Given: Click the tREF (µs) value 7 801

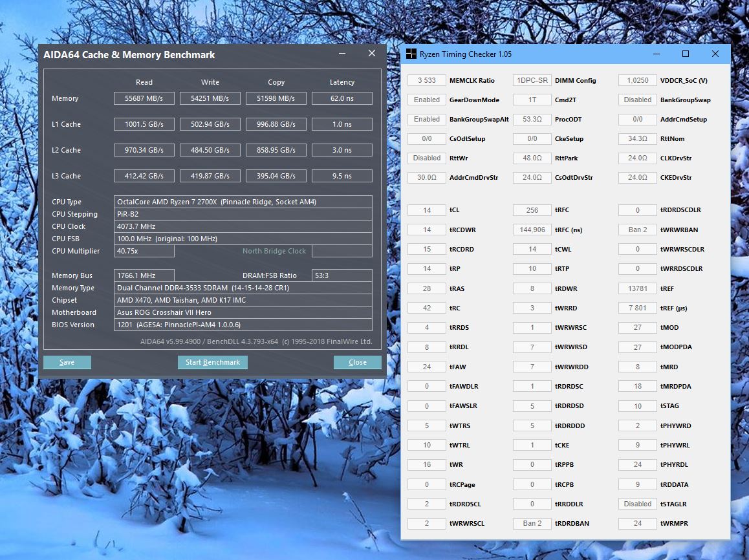Looking at the screenshot, I should (x=638, y=308).
